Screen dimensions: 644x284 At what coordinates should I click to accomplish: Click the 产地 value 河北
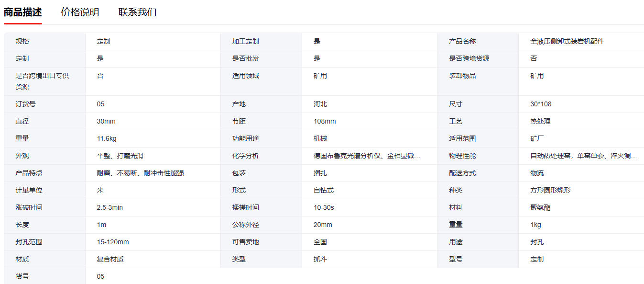320,104
